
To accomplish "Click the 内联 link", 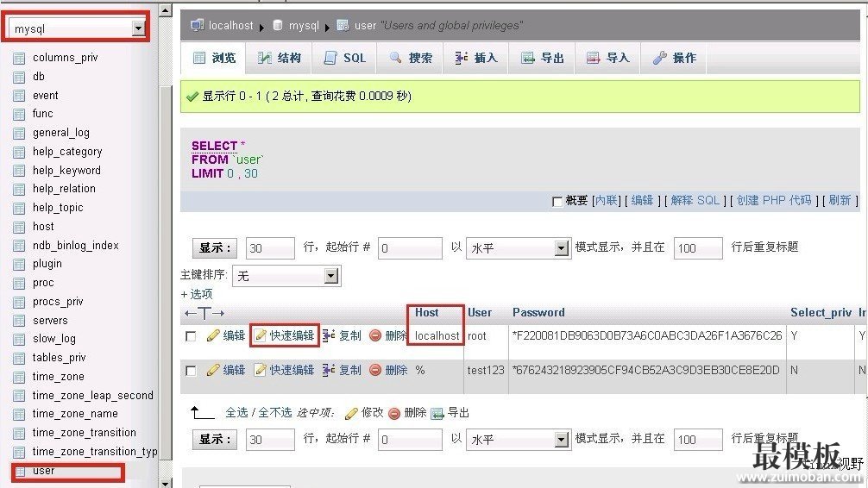I will 607,200.
